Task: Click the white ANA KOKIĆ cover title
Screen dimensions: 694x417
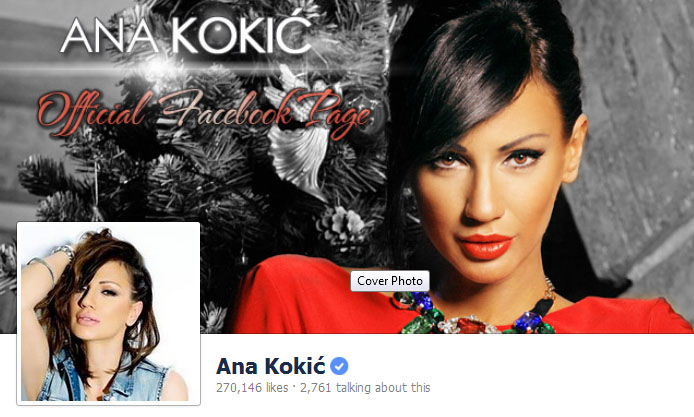Action: (185, 35)
